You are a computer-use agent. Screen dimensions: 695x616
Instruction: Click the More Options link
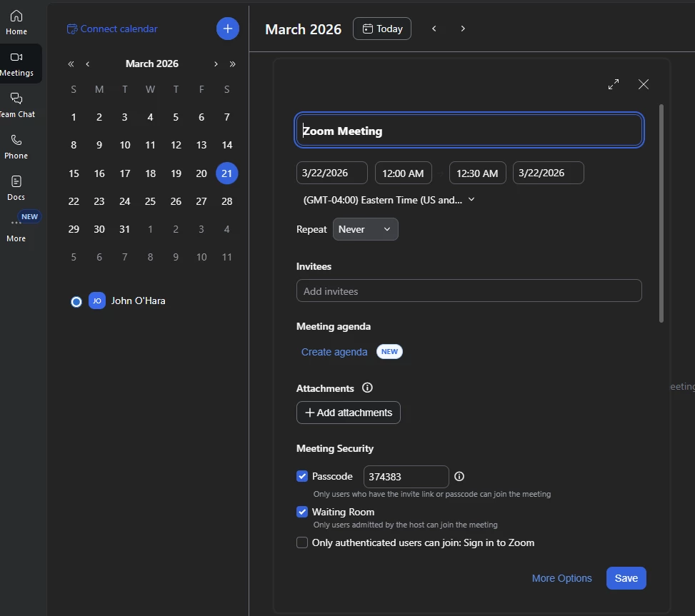coord(561,578)
